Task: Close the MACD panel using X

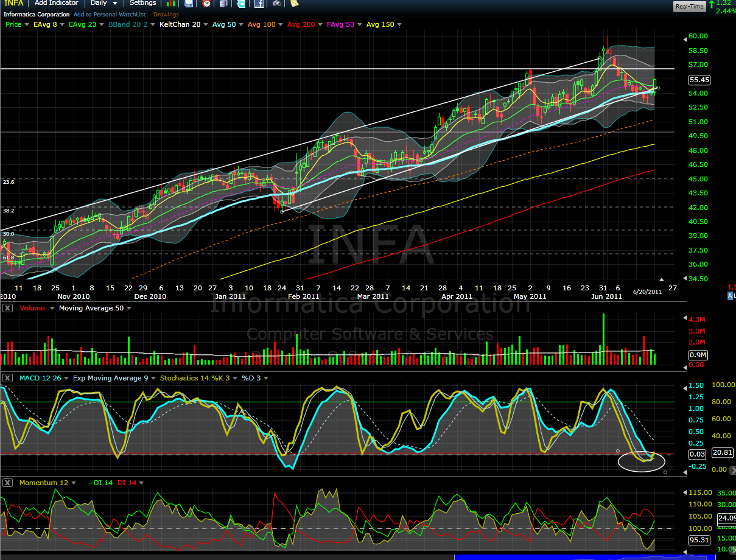Action: click(x=7, y=378)
